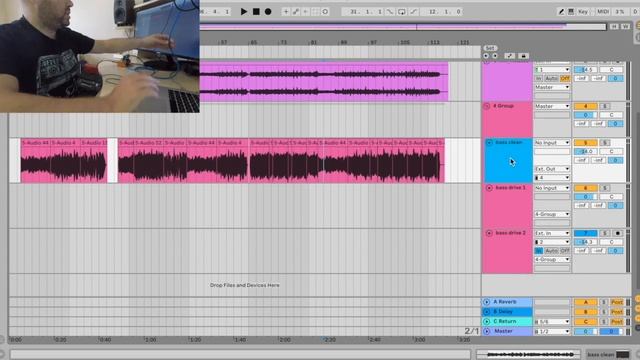Set bass drive 2 monitor to Off
This screenshot has width=640, height=360.
pos(565,251)
